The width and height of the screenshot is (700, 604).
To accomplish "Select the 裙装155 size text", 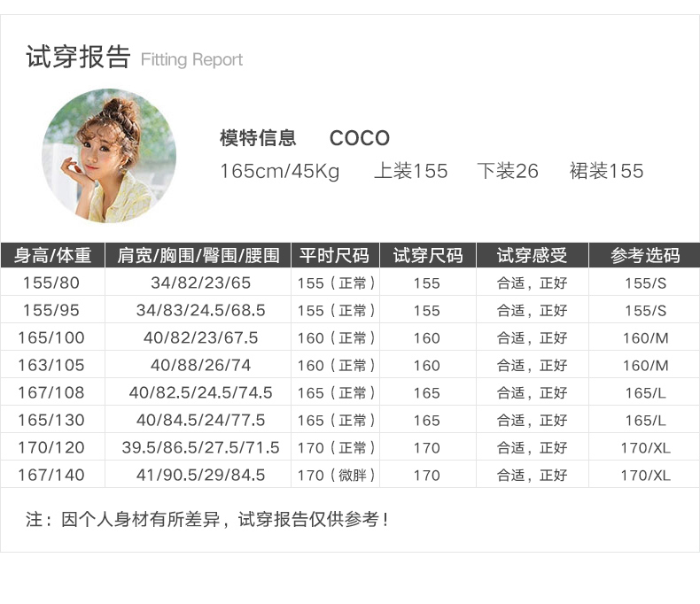I will tap(606, 171).
